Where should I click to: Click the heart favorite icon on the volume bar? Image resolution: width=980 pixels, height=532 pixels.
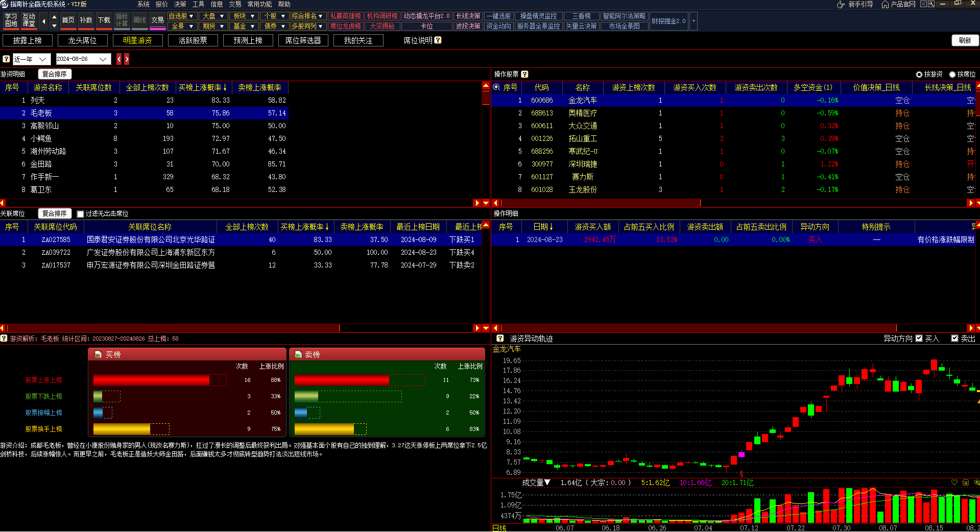954,482
